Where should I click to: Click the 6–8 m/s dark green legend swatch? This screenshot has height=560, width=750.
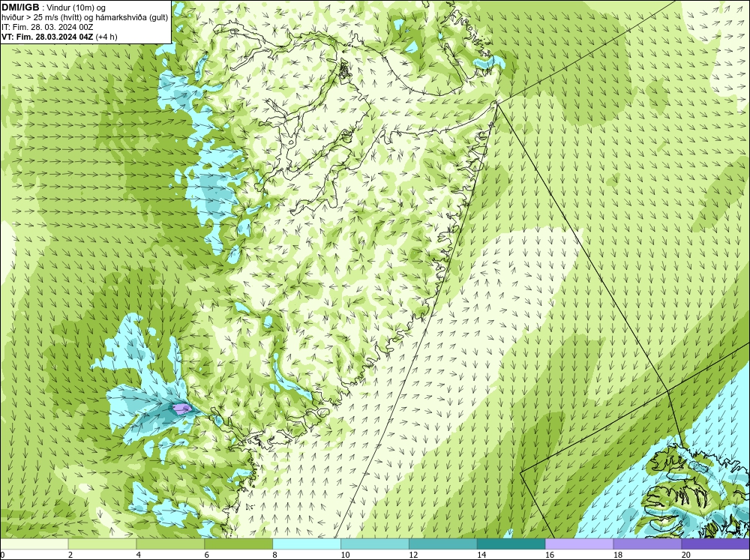coord(238,544)
